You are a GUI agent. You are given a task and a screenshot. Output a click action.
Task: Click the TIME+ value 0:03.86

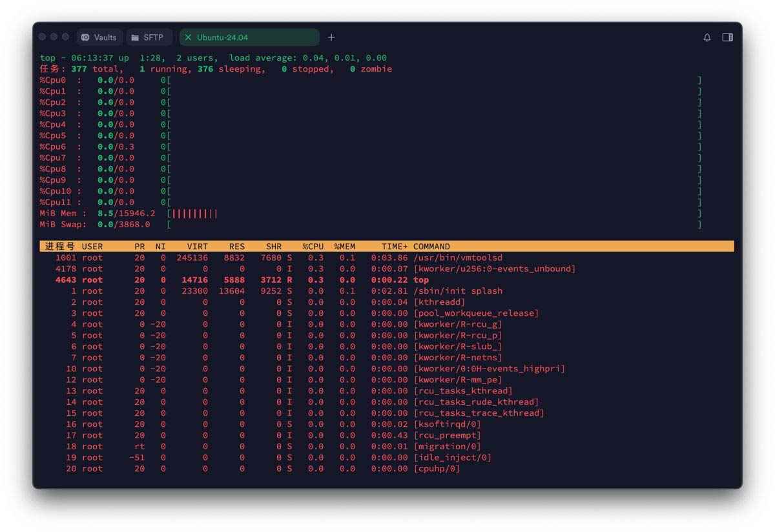coord(389,258)
